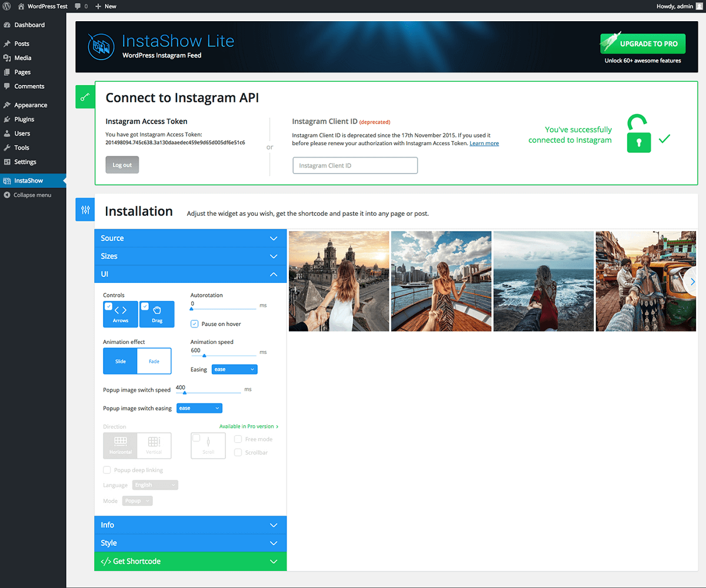Viewport: 706px width, 588px height.
Task: Go to Users via sidebar icon
Action: click(x=7, y=133)
